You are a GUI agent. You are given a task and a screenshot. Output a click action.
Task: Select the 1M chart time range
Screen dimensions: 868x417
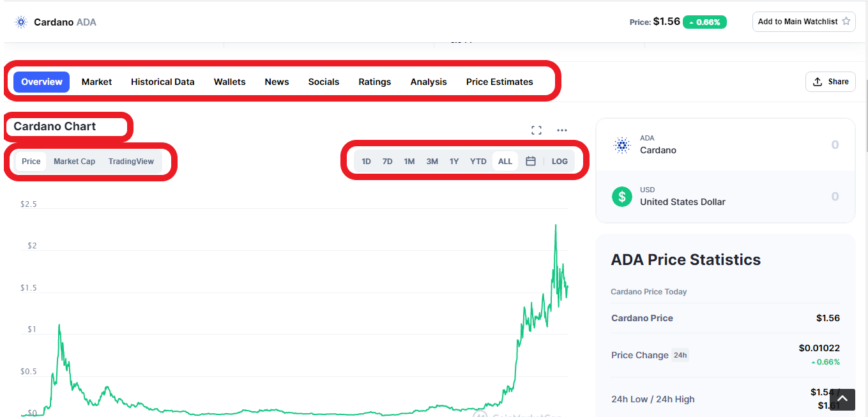[409, 162]
